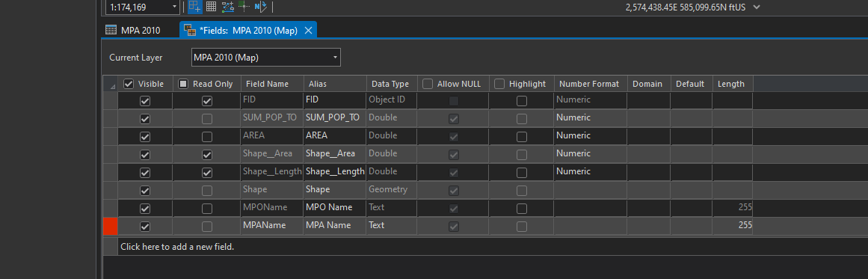Click the Fields view icon on the tab
868x279 pixels.
tap(189, 30)
